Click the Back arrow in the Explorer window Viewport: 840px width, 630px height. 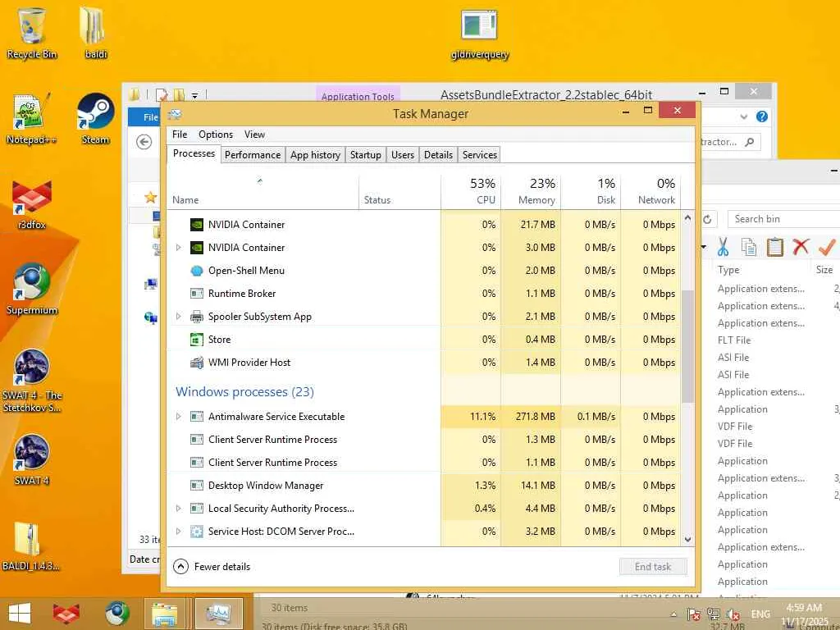tap(144, 142)
